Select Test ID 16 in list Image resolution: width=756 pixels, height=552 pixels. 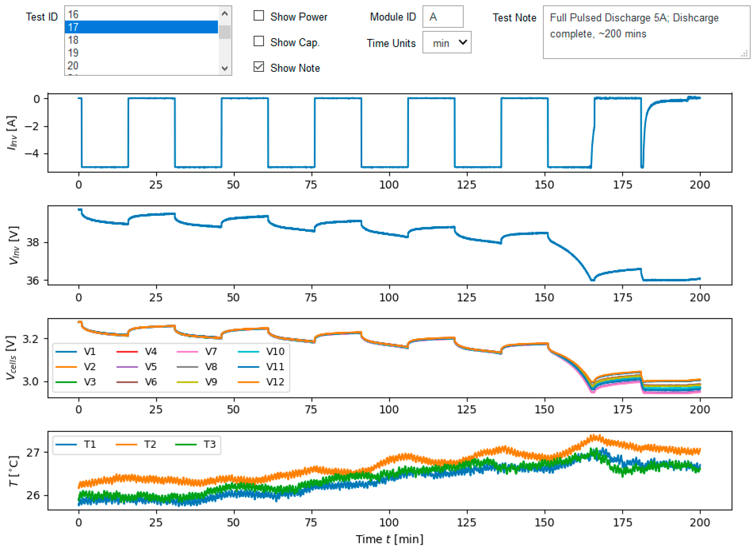pos(140,14)
